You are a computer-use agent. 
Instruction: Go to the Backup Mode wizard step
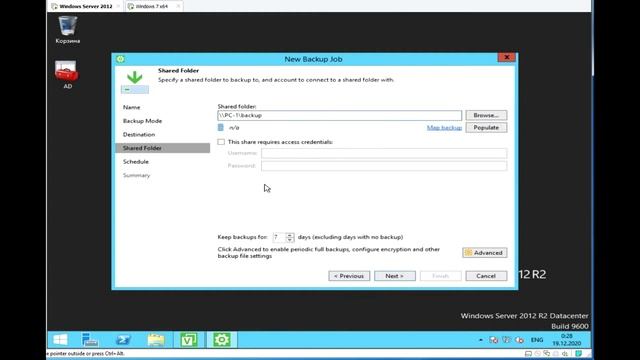(142, 121)
